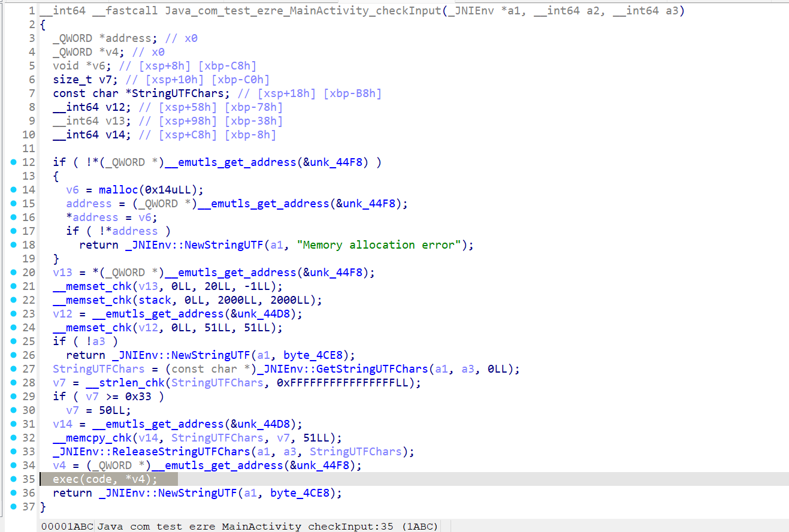Click '__int64 a3' parameter in signature
This screenshot has height=532, width=789.
(x=646, y=11)
